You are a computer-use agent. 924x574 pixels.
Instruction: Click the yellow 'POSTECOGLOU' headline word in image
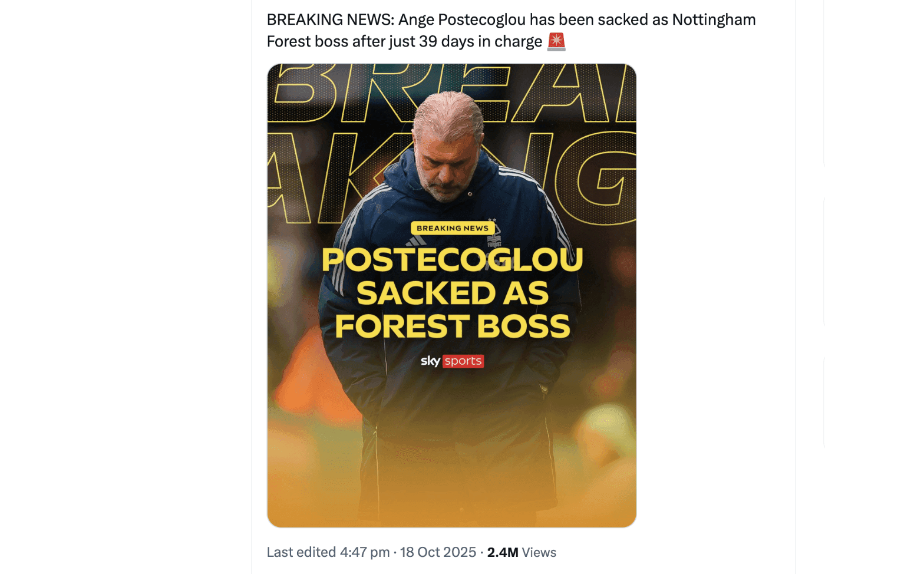coord(452,260)
